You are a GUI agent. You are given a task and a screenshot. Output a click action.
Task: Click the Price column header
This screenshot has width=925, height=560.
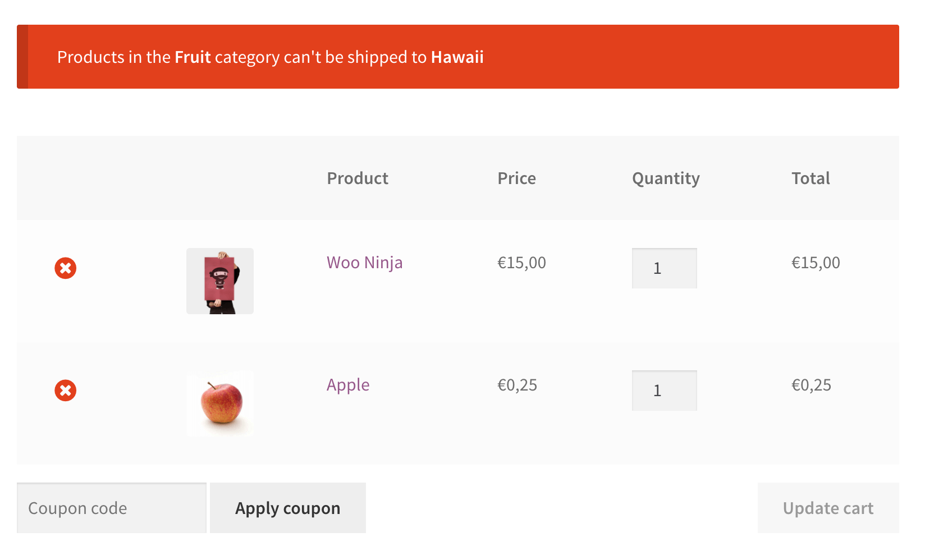tap(516, 178)
